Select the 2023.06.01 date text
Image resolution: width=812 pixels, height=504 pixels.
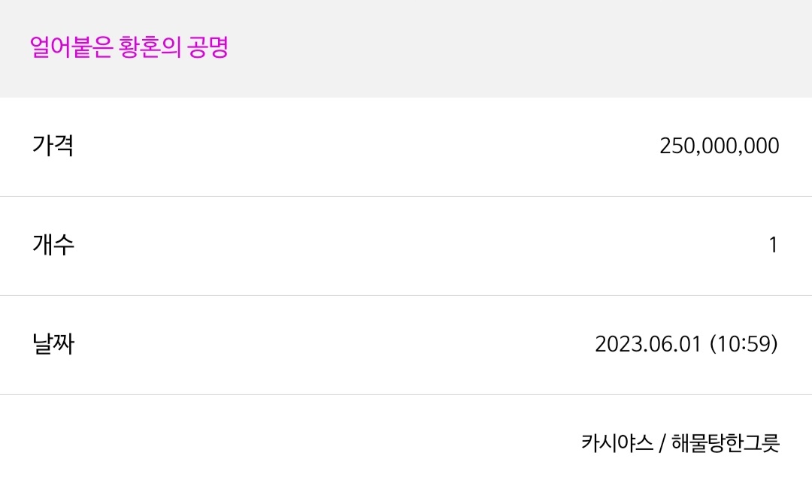click(648, 344)
